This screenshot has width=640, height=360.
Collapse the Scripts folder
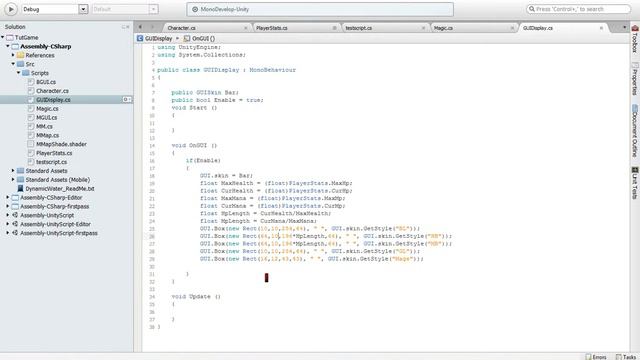point(19,73)
